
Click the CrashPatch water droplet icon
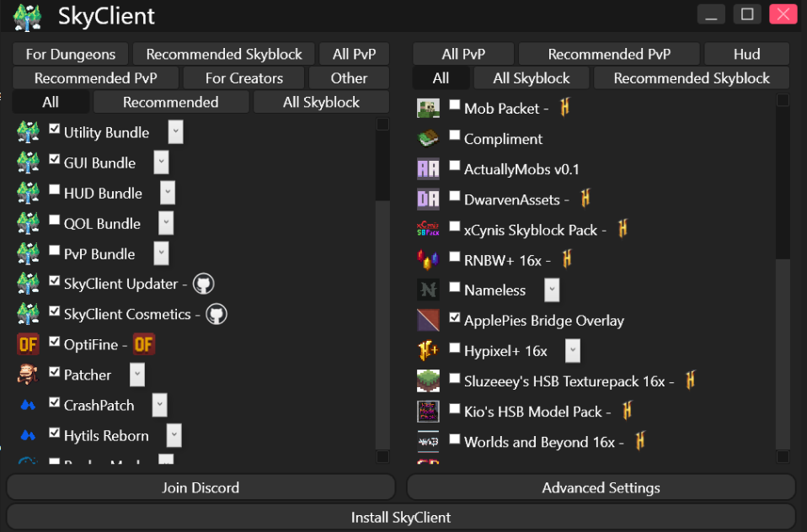coord(27,405)
